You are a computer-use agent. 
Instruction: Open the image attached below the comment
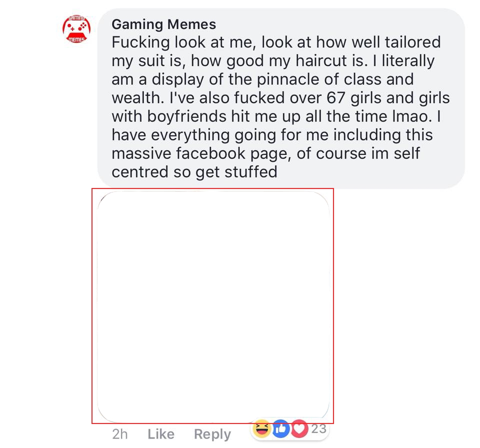(213, 307)
